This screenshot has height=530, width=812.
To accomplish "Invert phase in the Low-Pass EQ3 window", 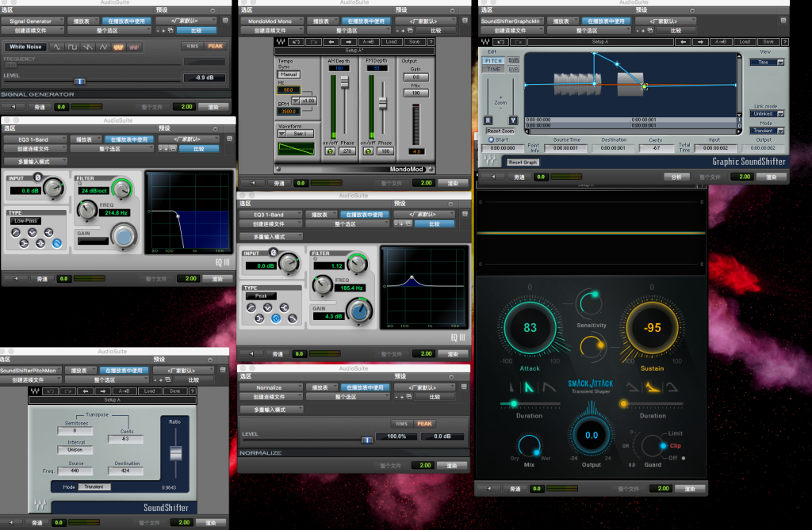I will pyautogui.click(x=37, y=177).
